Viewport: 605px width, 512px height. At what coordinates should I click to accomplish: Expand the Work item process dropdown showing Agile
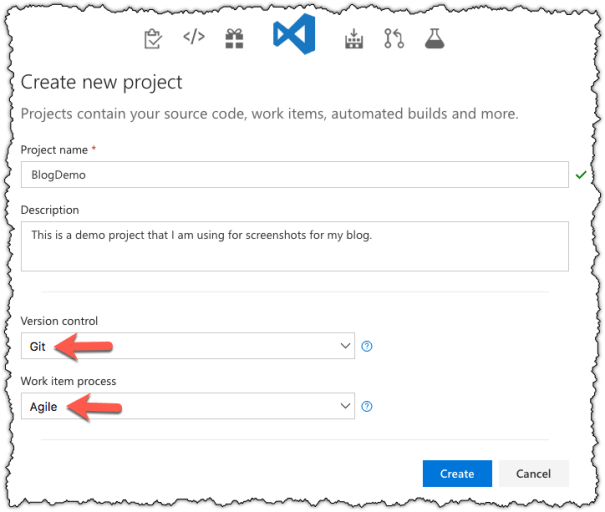pyautogui.click(x=188, y=407)
